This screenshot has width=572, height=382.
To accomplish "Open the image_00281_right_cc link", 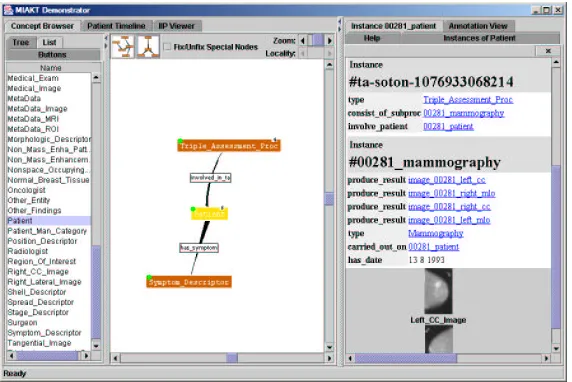I will pos(449,207).
